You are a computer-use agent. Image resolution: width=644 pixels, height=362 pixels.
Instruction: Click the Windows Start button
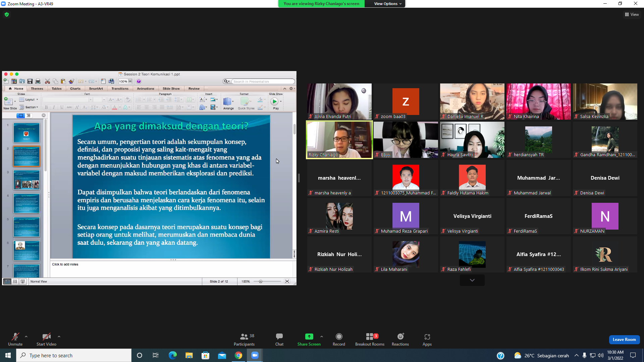click(8, 355)
